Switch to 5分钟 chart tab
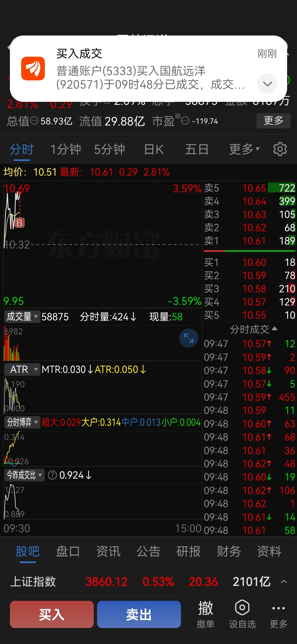The image size is (297, 644). (109, 149)
